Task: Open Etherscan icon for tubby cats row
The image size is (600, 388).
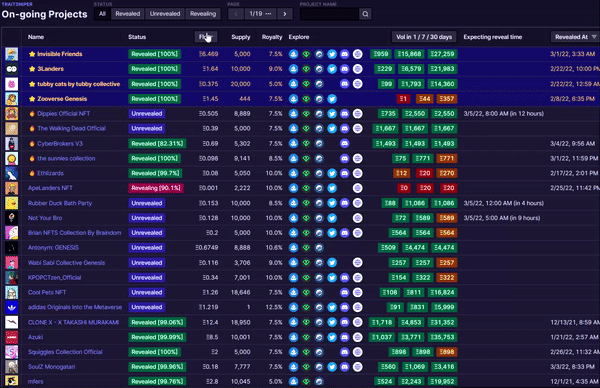Action: [x=319, y=84]
